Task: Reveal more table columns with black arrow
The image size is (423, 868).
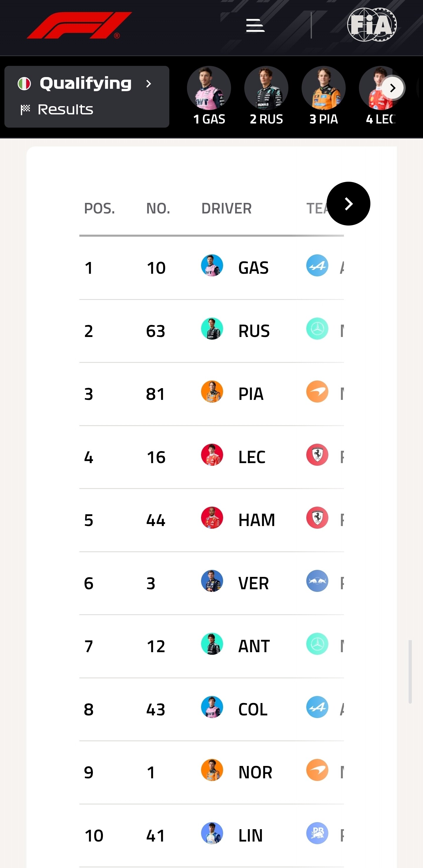Action: [349, 203]
